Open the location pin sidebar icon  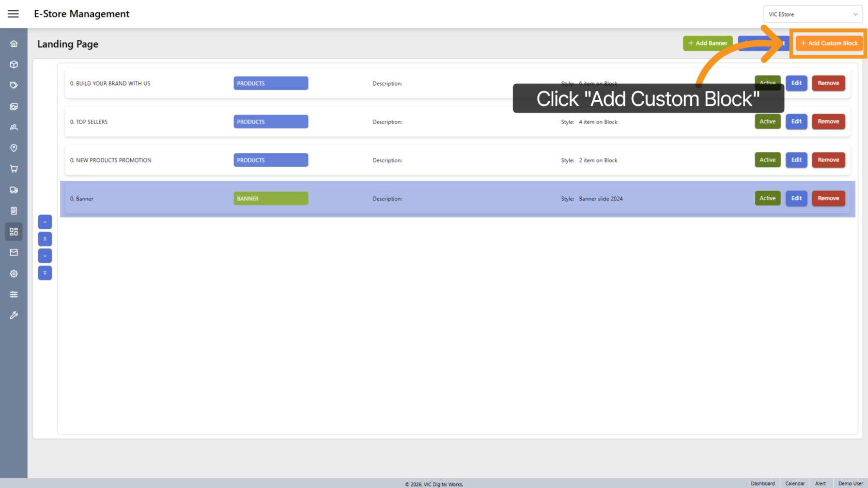[x=14, y=148]
